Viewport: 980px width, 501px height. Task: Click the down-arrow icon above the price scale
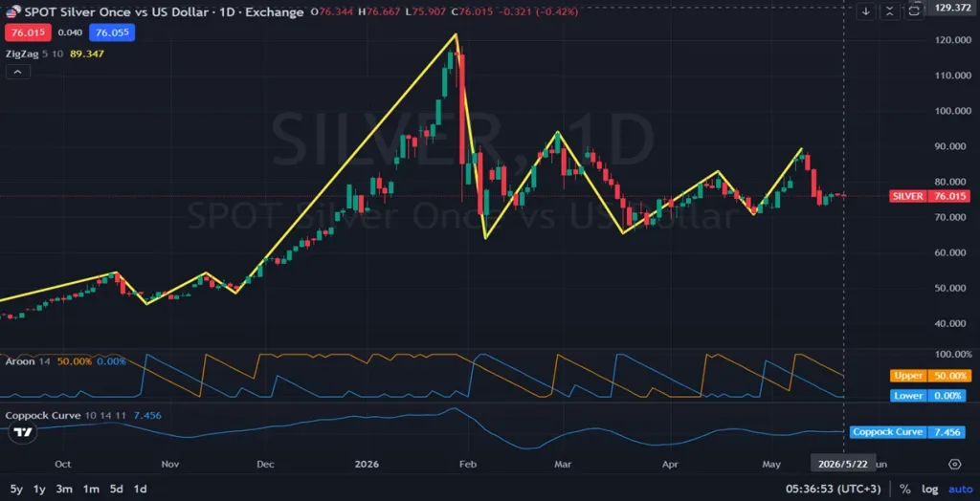pyautogui.click(x=865, y=11)
